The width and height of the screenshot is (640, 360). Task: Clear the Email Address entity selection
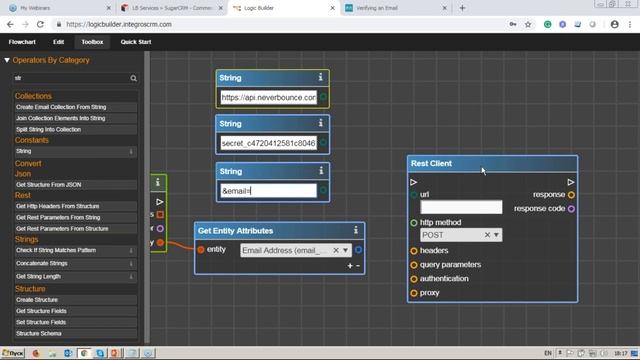point(336,250)
